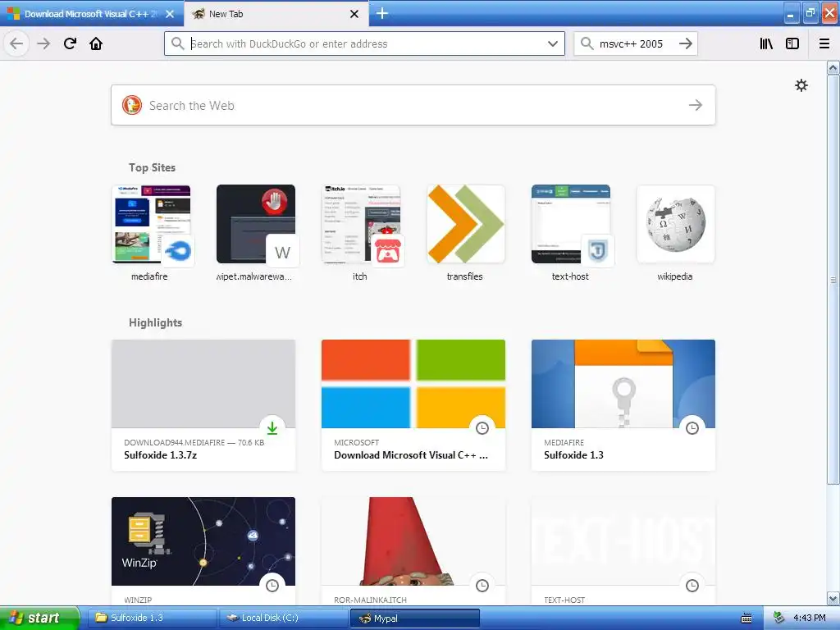
Task: Switch to Local Disk (C:) taskbar window
Action: (x=284, y=619)
